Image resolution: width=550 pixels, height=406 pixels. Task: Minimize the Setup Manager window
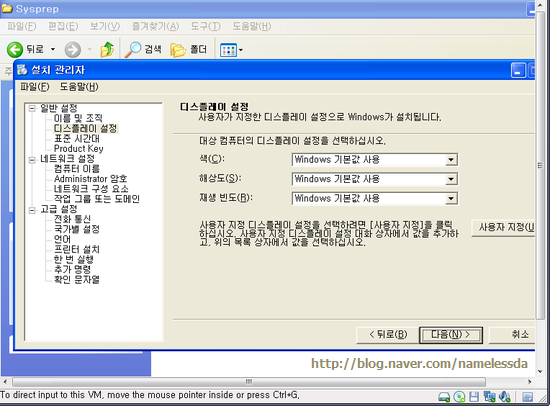point(518,70)
